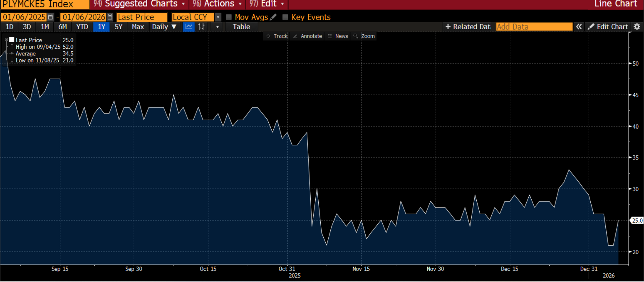Open the Suggested Charts menu
This screenshot has width=644, height=282.
pos(139,4)
